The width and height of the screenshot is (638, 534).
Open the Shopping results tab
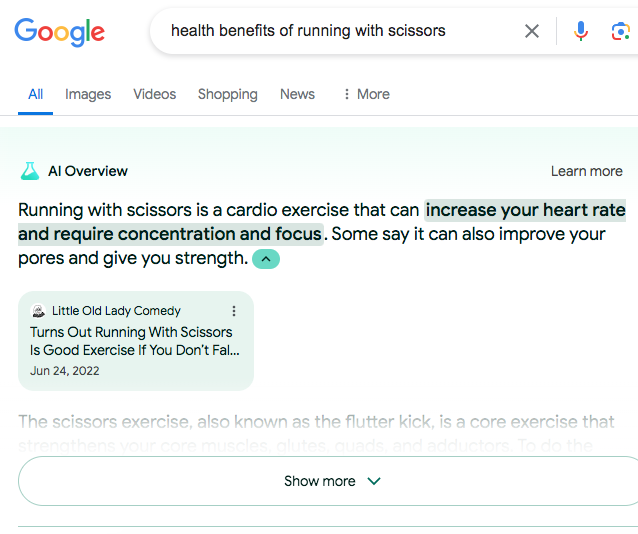point(228,94)
